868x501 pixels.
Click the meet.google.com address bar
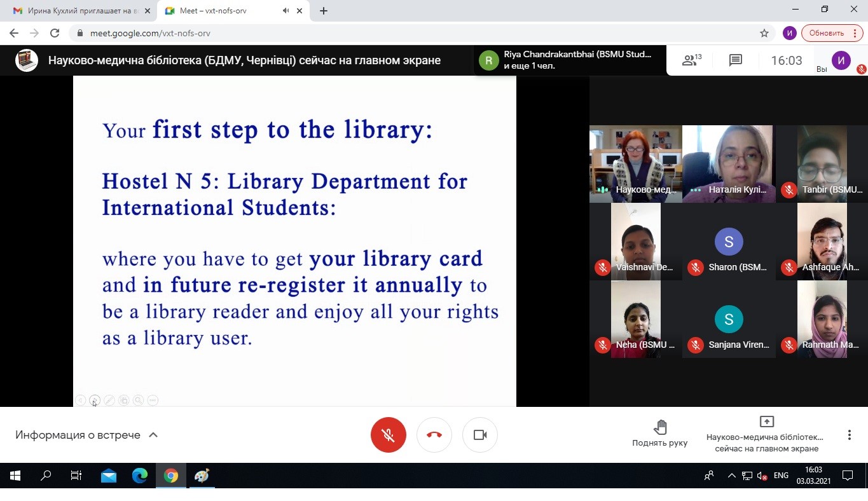pos(382,33)
